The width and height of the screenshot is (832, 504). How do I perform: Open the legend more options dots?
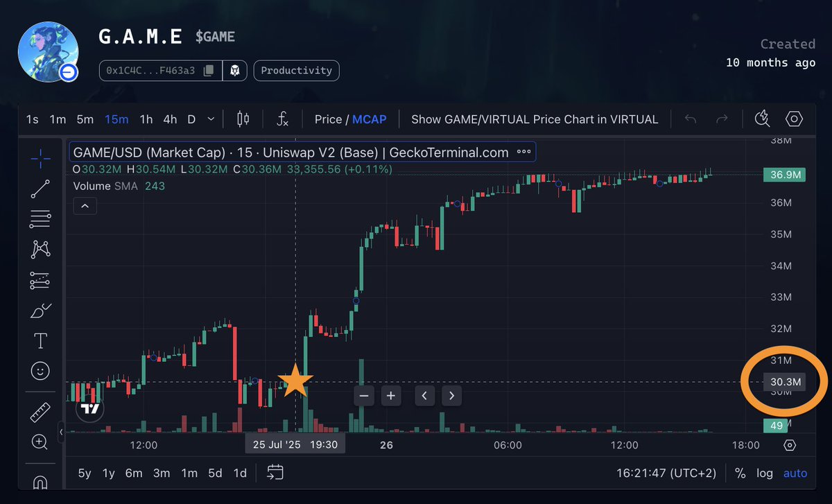click(x=523, y=153)
